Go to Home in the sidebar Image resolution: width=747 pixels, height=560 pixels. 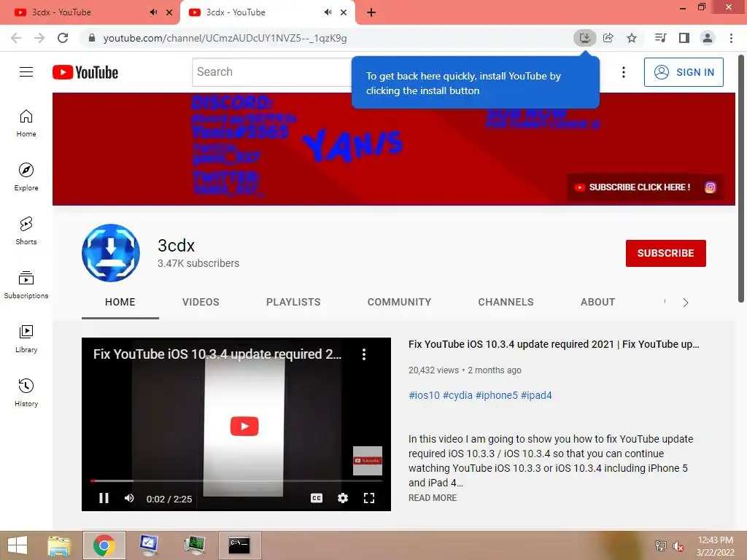click(26, 123)
